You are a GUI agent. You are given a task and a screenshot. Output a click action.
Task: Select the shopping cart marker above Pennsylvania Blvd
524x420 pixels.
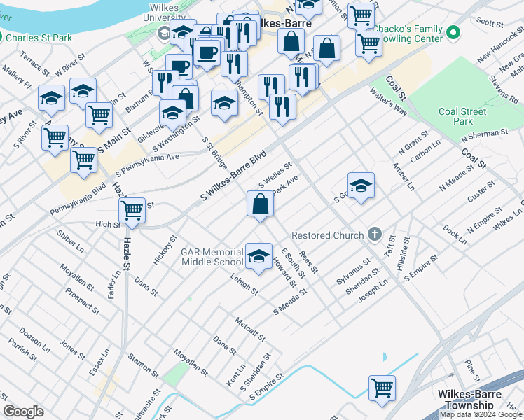click(x=83, y=162)
